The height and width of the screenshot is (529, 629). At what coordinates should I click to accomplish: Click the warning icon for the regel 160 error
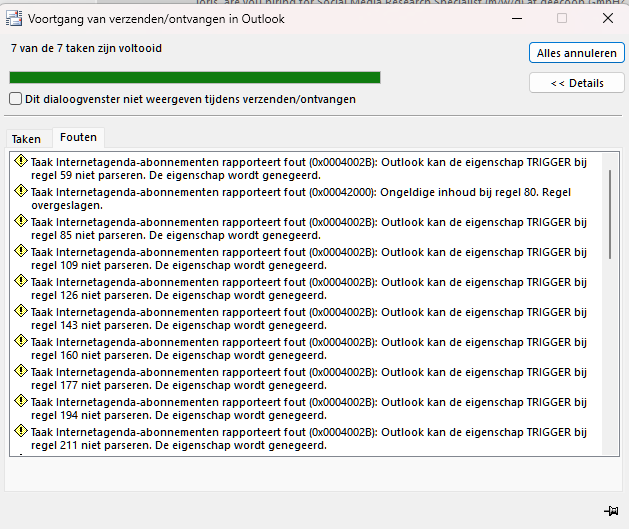tap(20, 341)
